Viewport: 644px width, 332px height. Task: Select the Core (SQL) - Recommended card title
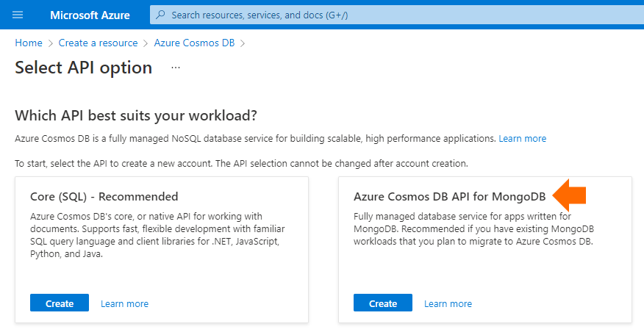[x=104, y=197]
